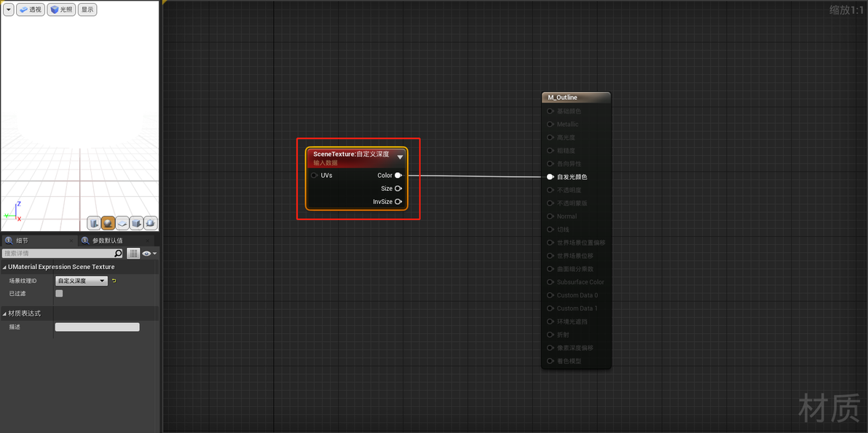
Task: Click the Color output pin
Action: point(398,175)
